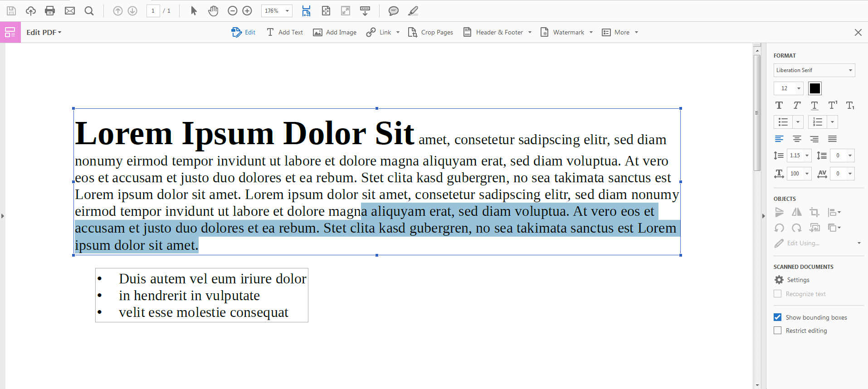Zoom in with the plus icon
Screen dimensions: 868x389
click(247, 11)
